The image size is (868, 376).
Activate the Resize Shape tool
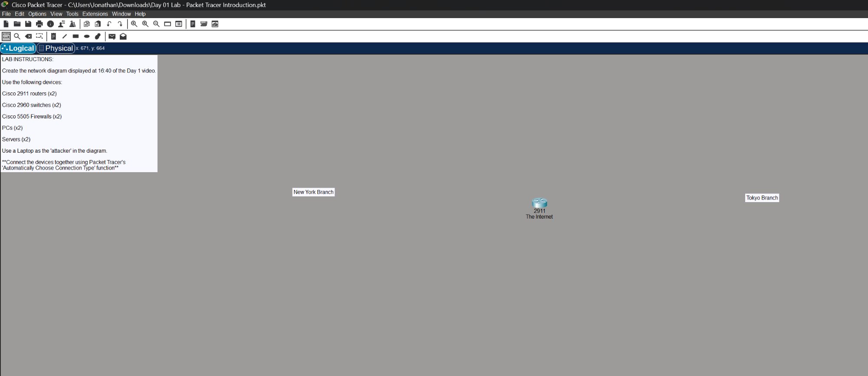pos(39,36)
